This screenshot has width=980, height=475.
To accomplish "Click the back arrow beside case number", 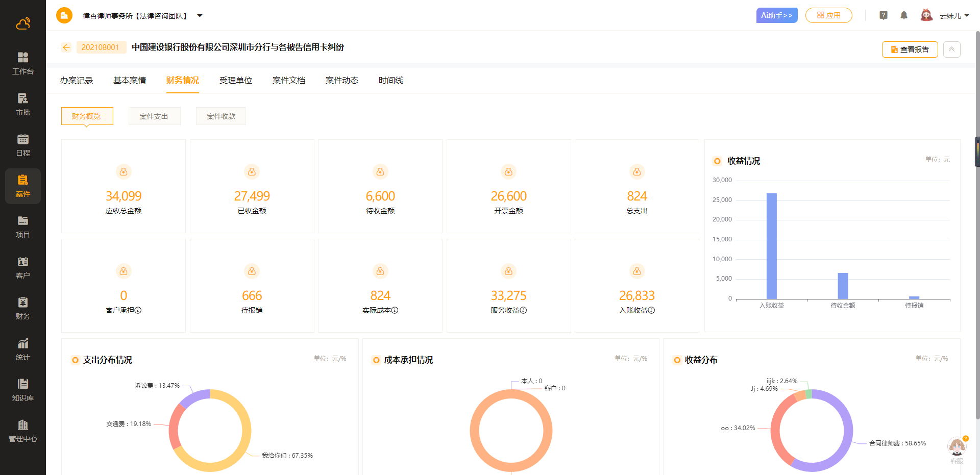I will (66, 47).
